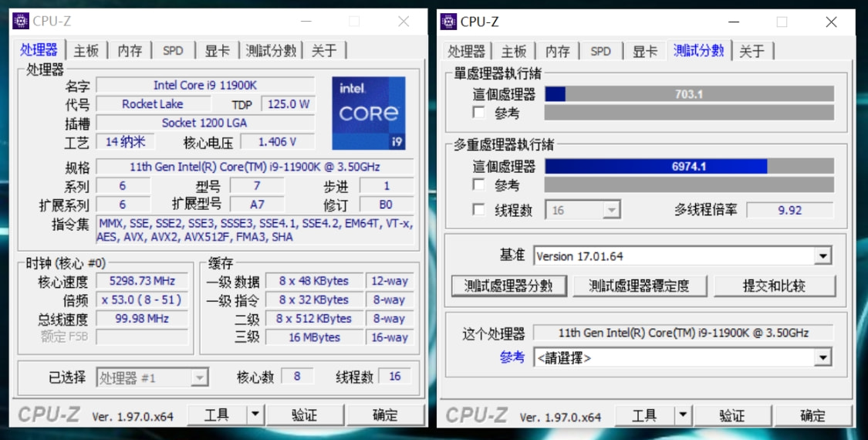Open the 内存 tab in the left window
The height and width of the screenshot is (440, 868).
(x=130, y=51)
